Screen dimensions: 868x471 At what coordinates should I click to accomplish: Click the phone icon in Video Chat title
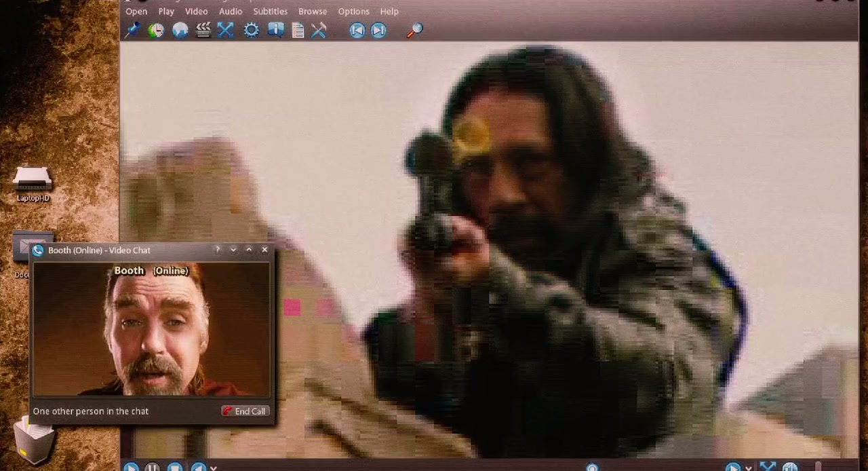click(x=38, y=250)
